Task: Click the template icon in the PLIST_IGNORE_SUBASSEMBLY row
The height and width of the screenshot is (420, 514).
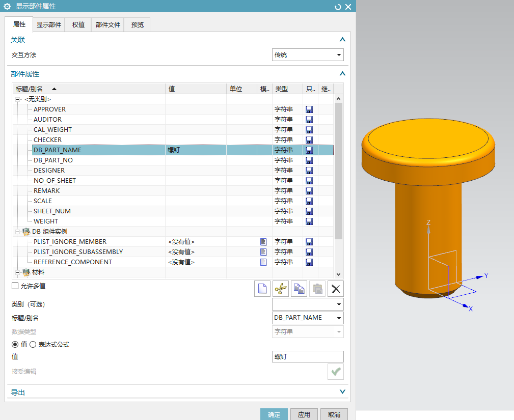Action: (x=263, y=252)
